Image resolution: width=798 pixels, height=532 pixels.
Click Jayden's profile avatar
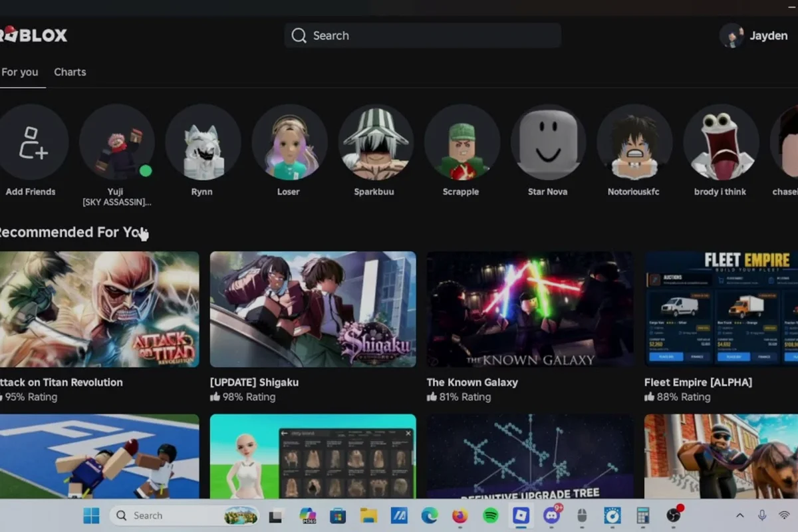coord(731,36)
